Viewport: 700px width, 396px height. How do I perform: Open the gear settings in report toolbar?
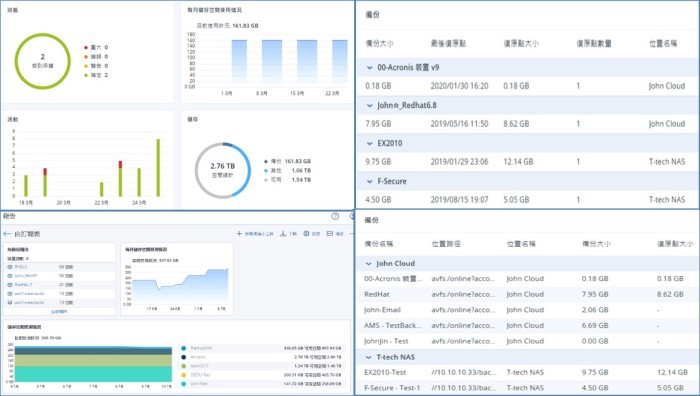(x=306, y=233)
